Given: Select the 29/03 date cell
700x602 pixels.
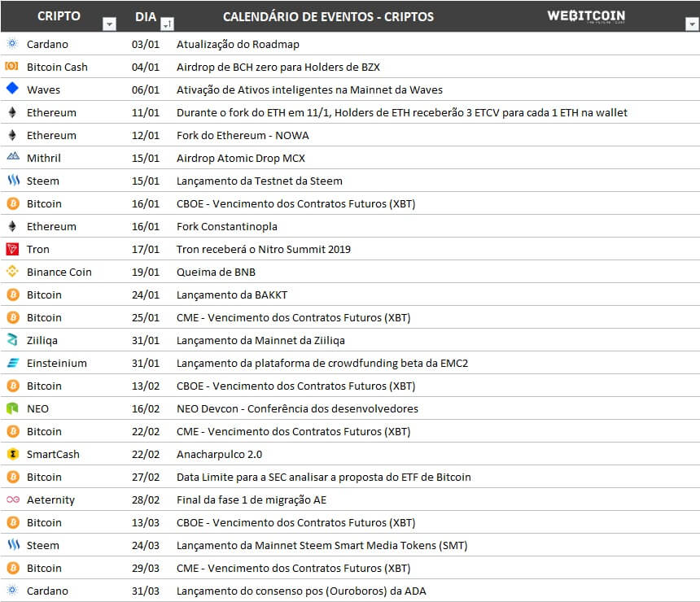Looking at the screenshot, I should tap(146, 568).
